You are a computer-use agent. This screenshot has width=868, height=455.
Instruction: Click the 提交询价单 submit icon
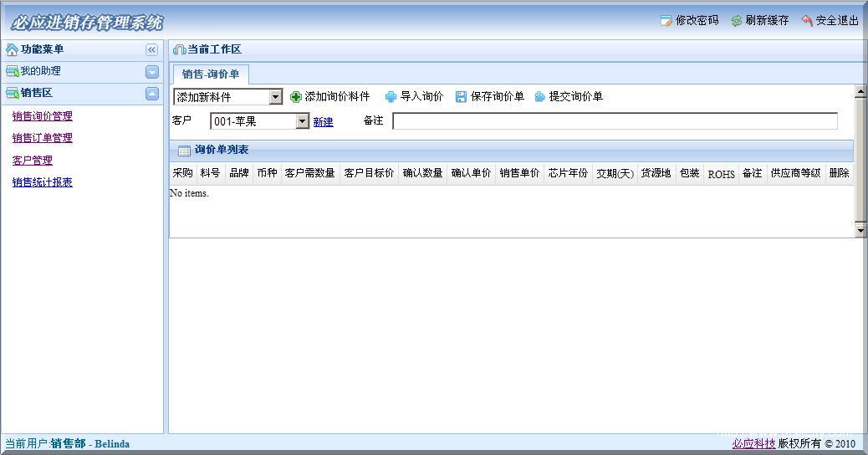pos(540,97)
